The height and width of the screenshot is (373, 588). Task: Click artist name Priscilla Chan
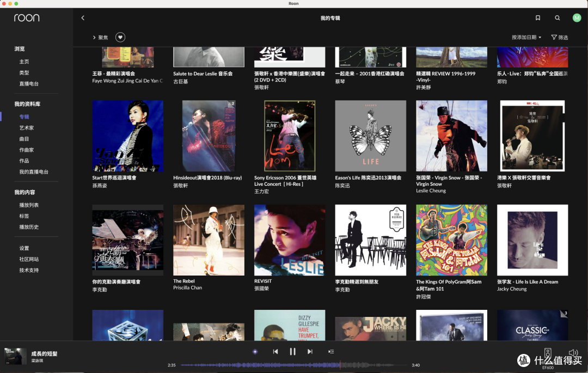(187, 288)
